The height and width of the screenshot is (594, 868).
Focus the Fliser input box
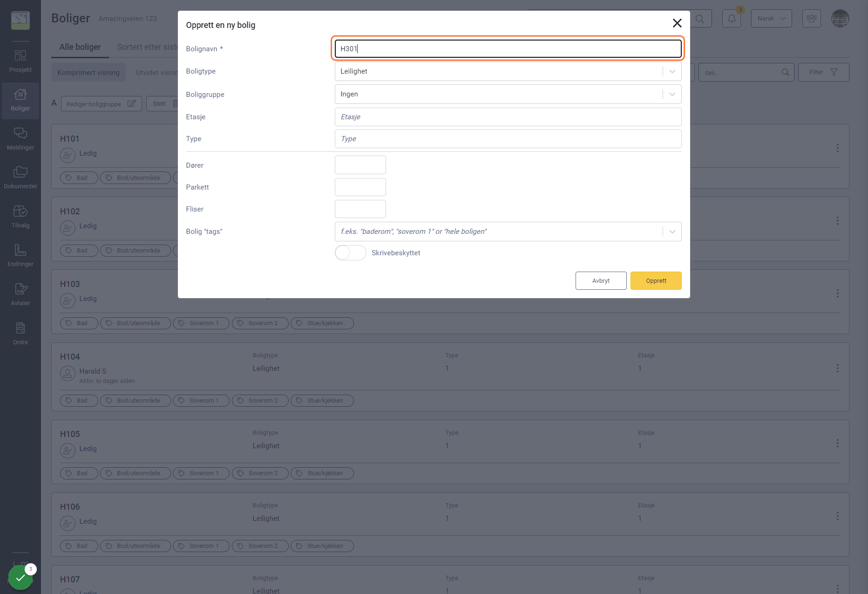(x=360, y=209)
